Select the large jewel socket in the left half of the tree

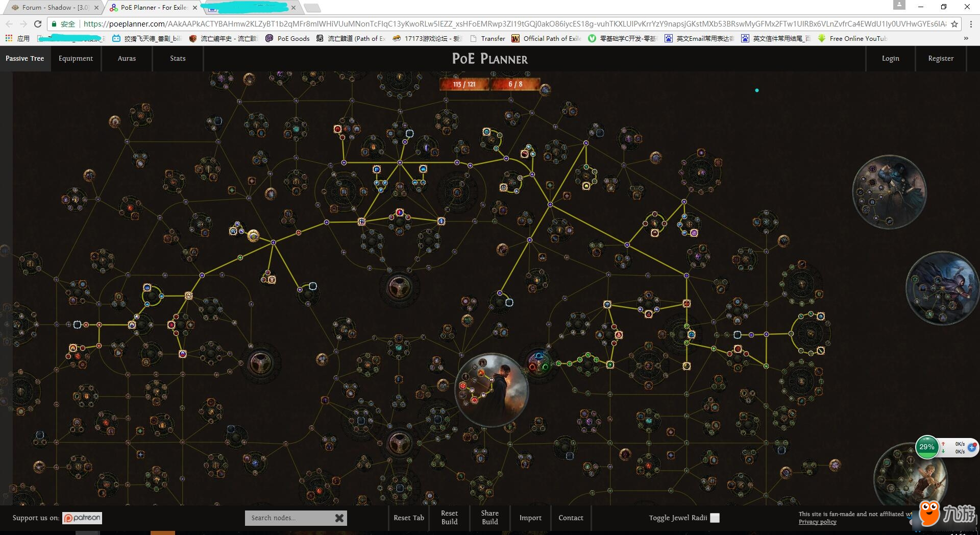pos(261,363)
